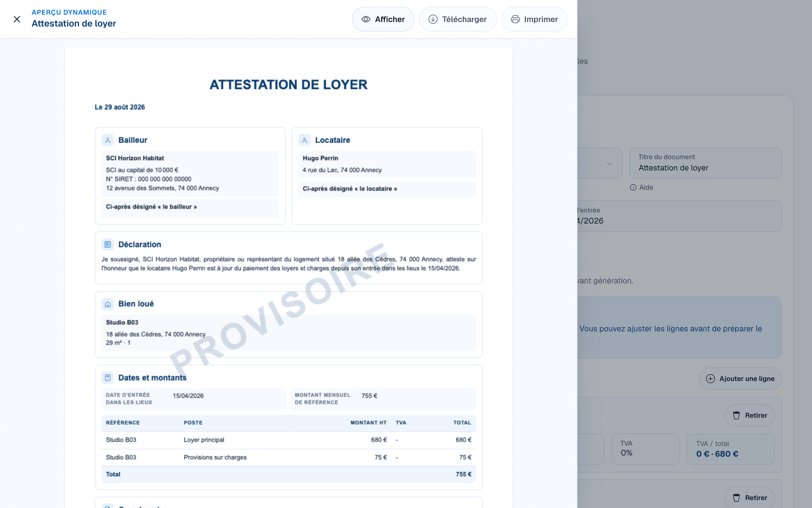Click the 'Loyer principal' table cell

[204, 440]
